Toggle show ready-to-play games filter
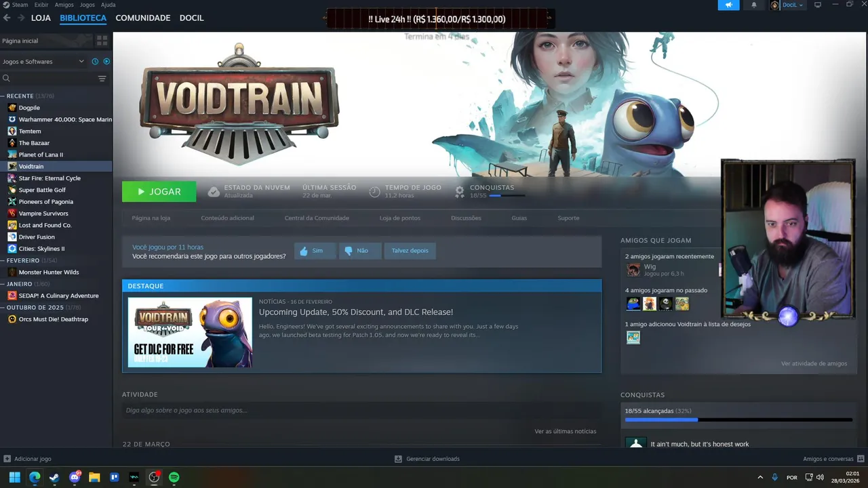Viewport: 868px width, 488px height. coord(106,62)
